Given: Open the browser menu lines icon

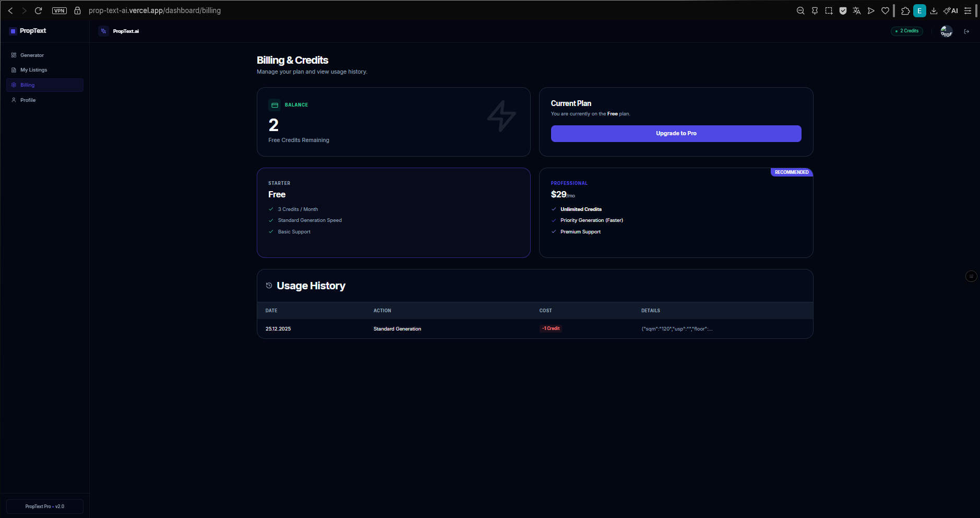Looking at the screenshot, I should [x=969, y=10].
